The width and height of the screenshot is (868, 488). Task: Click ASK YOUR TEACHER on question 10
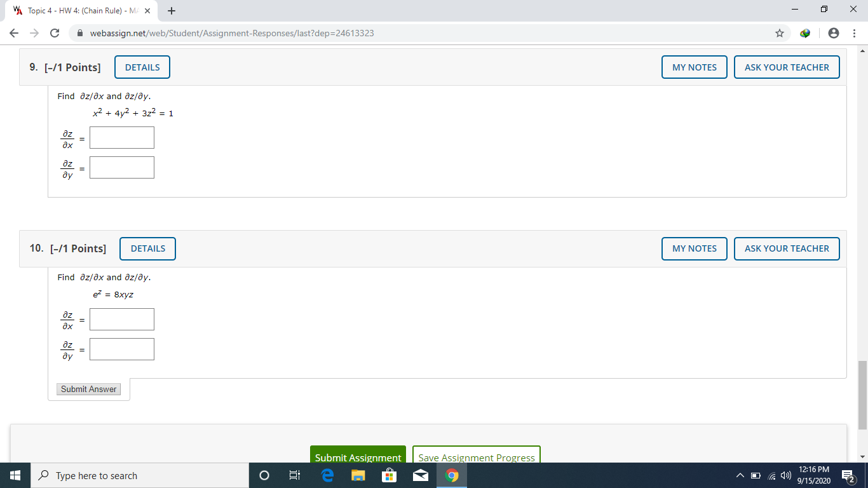pyautogui.click(x=787, y=248)
